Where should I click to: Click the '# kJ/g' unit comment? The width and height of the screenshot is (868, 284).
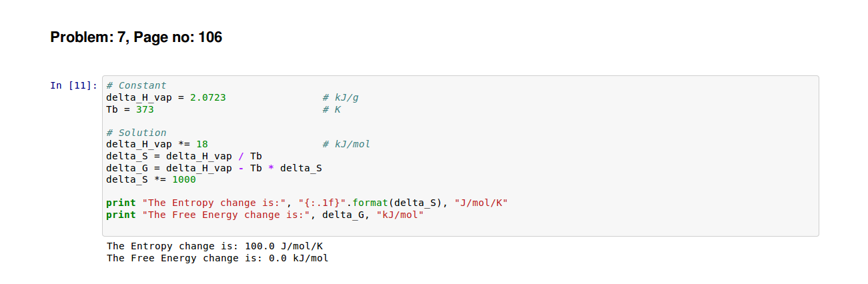[340, 97]
